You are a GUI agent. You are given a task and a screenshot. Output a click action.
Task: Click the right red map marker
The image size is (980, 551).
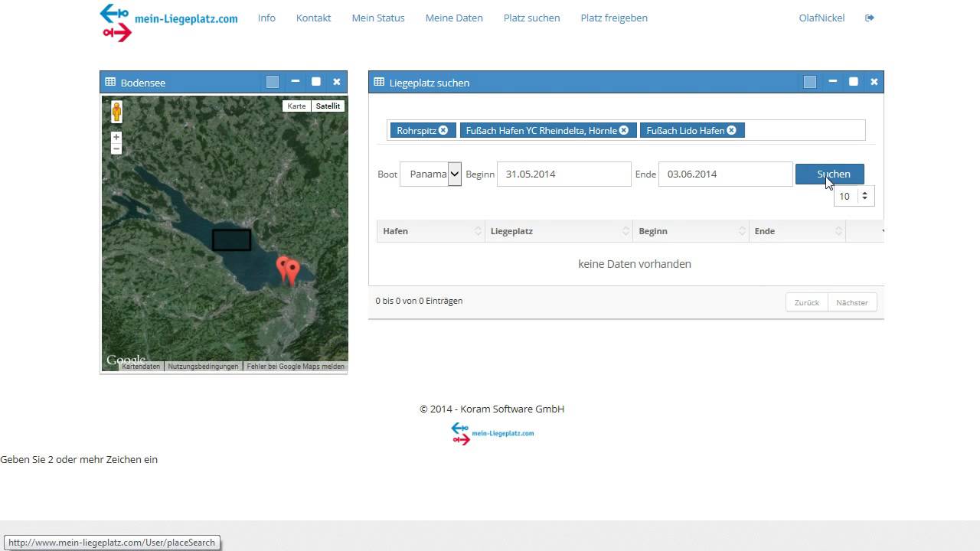point(292,272)
